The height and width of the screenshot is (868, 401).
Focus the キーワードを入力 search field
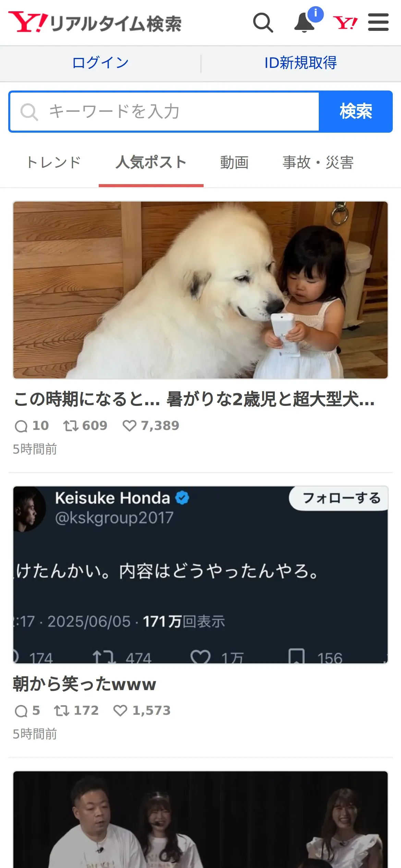(x=165, y=112)
